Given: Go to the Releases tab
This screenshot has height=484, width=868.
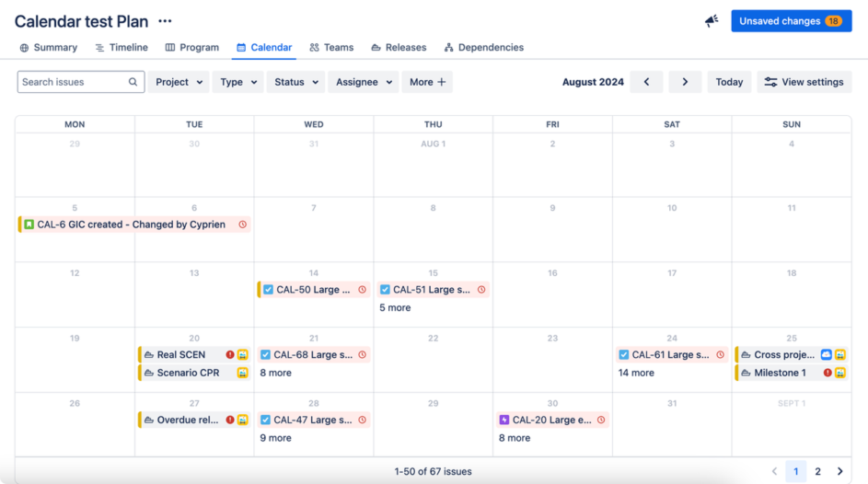Looking at the screenshot, I should 399,48.
